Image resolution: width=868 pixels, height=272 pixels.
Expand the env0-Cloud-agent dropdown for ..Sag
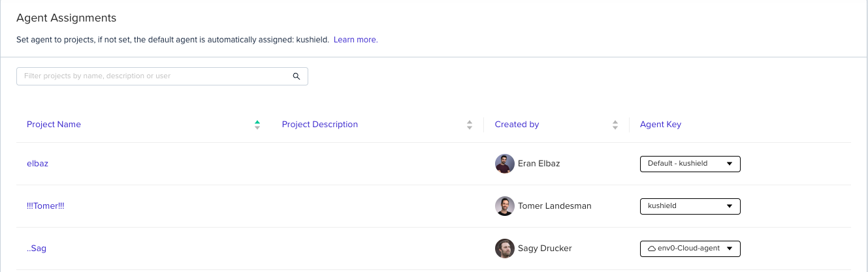690,249
